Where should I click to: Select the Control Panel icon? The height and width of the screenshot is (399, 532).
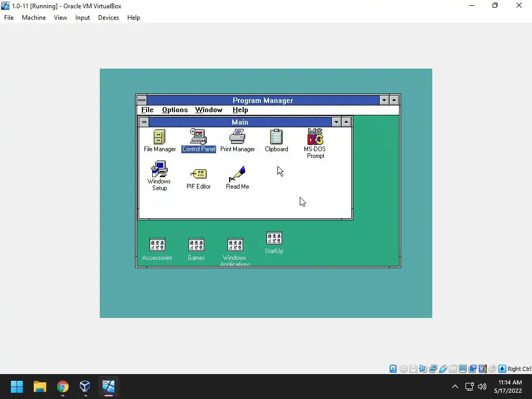pyautogui.click(x=198, y=140)
